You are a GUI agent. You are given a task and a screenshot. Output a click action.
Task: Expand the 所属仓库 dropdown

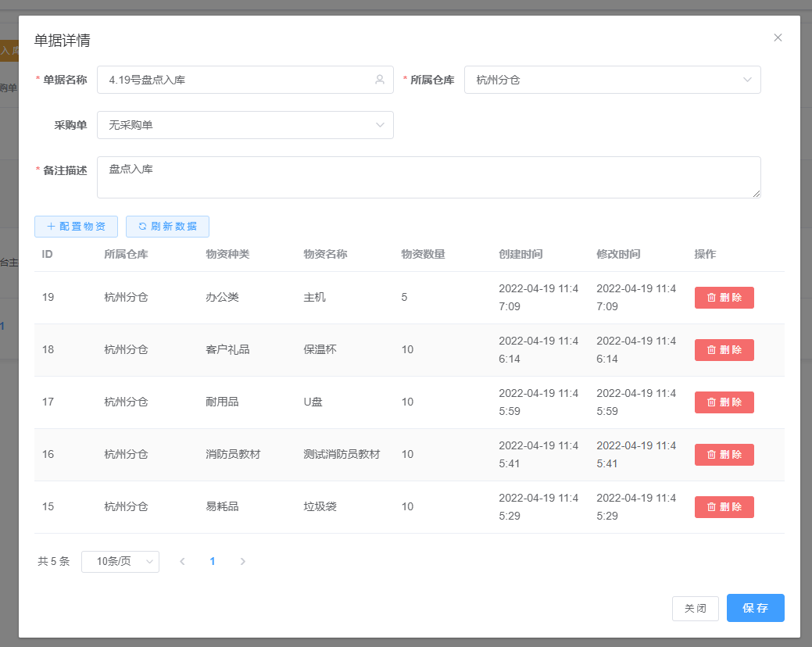(x=612, y=80)
